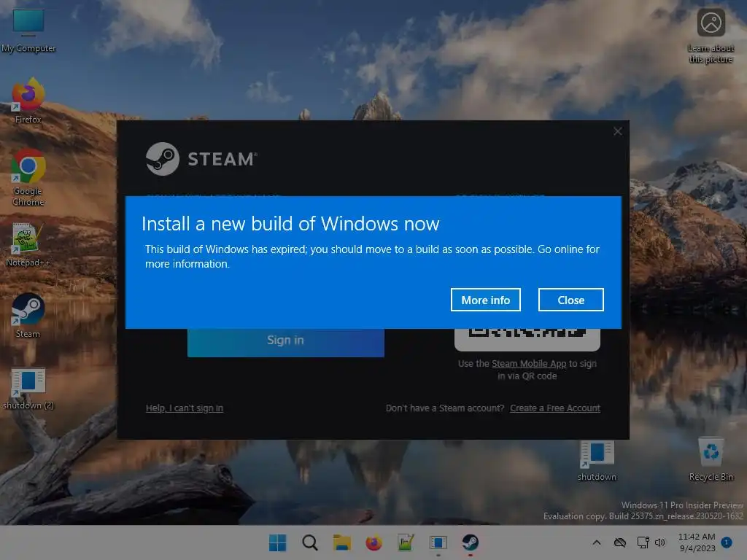Select the Steam desktop shortcut

click(x=28, y=316)
